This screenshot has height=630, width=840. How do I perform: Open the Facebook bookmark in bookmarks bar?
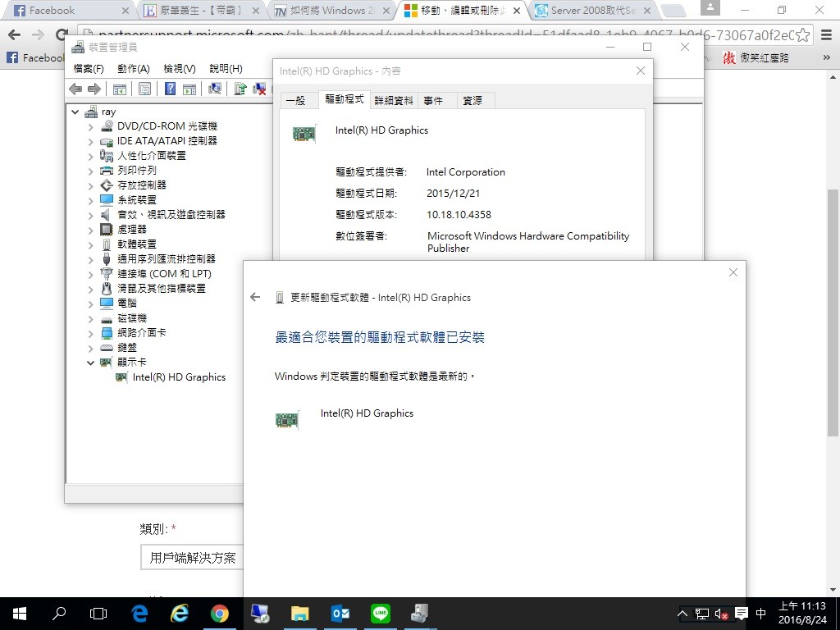pos(35,58)
